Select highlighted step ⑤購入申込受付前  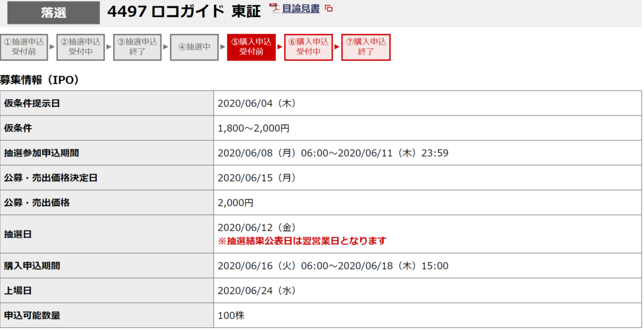point(252,47)
